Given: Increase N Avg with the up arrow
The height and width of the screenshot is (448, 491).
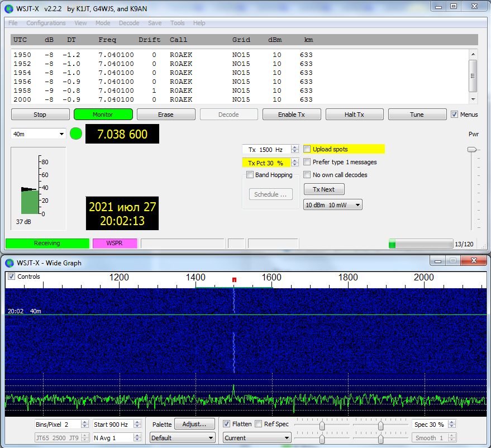Looking at the screenshot, I should [x=137, y=436].
